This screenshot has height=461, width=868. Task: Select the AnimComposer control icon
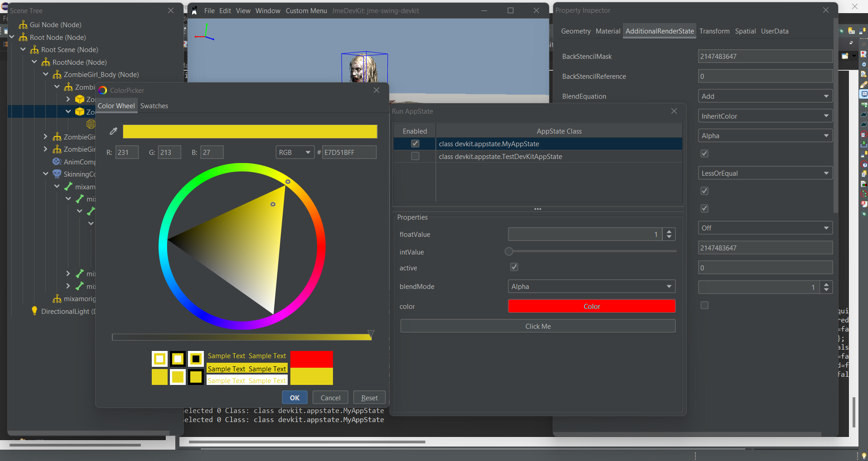[57, 162]
